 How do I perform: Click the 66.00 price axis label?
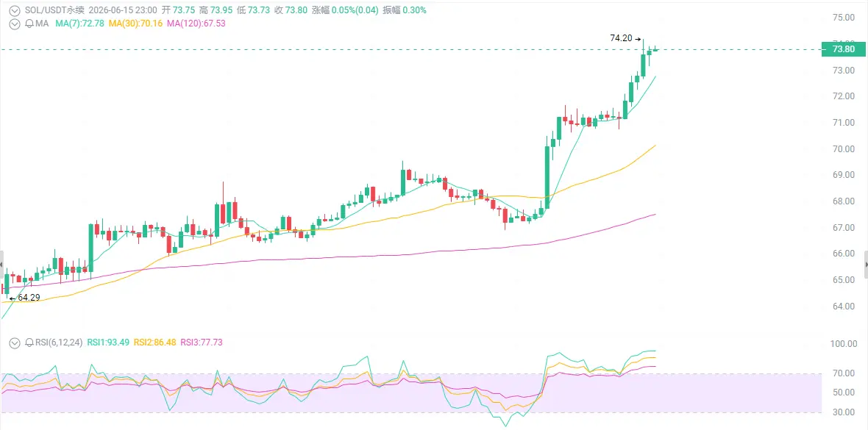tap(844, 254)
